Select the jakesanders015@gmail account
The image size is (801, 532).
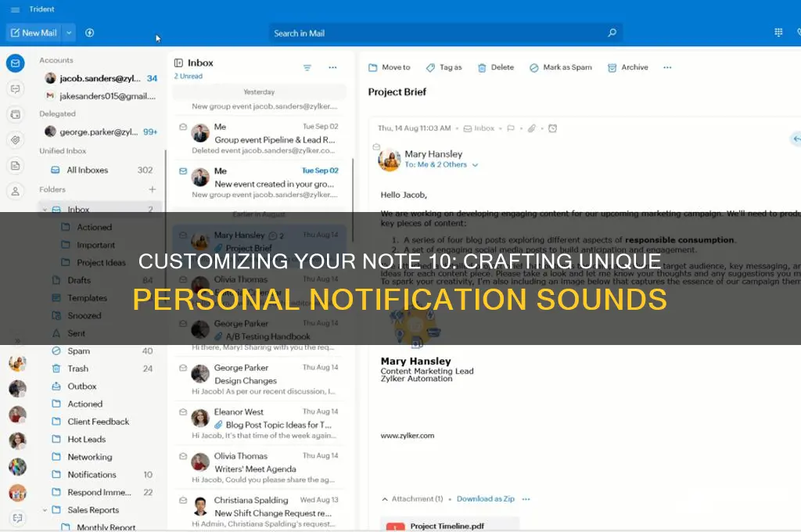point(101,96)
